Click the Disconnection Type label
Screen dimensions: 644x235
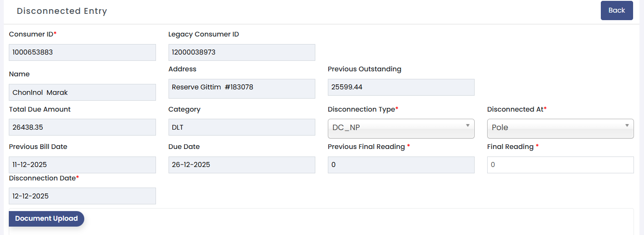tap(361, 109)
